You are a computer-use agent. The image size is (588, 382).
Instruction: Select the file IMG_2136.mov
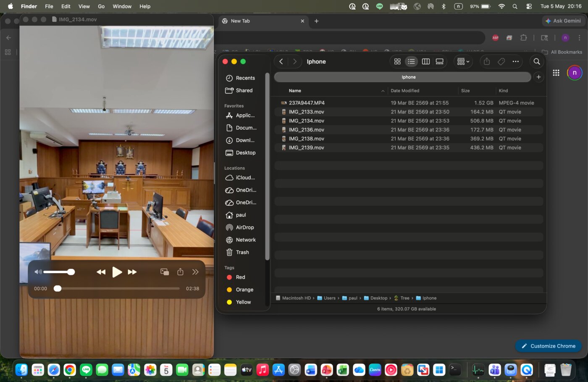[x=409, y=129]
